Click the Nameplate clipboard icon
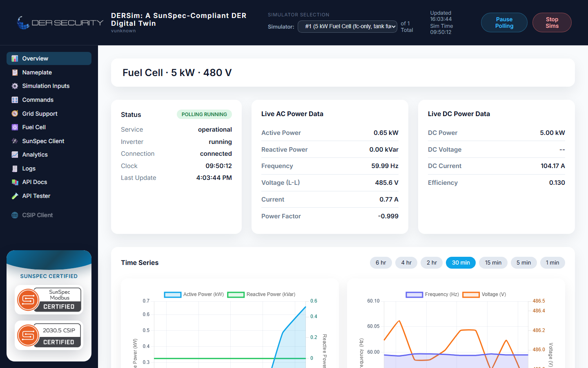Image resolution: width=588 pixels, height=368 pixels. click(x=15, y=72)
